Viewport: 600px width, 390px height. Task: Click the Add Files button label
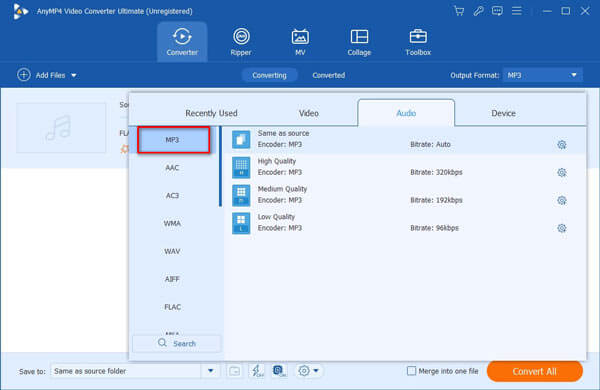[50, 75]
